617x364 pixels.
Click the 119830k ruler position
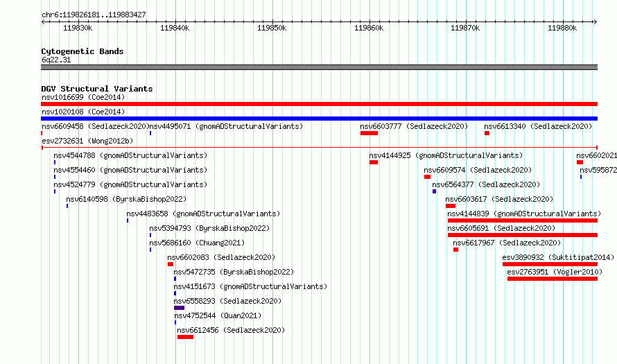click(78, 28)
